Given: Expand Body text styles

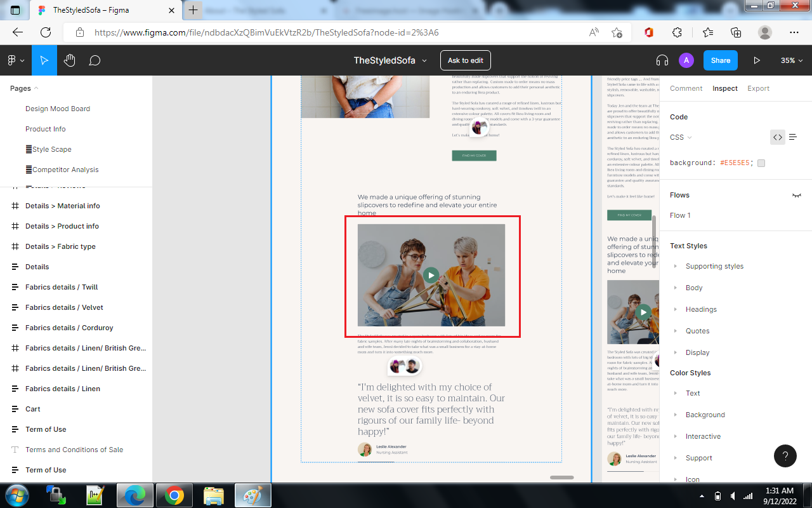Looking at the screenshot, I should (x=675, y=288).
